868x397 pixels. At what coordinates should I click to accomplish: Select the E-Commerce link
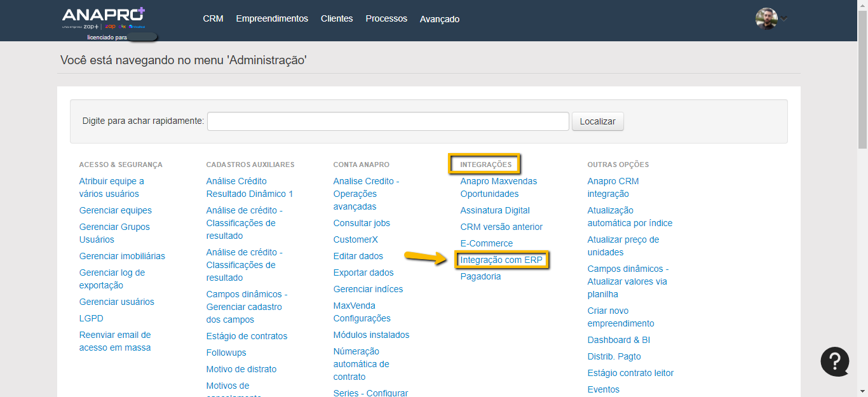[x=486, y=243]
